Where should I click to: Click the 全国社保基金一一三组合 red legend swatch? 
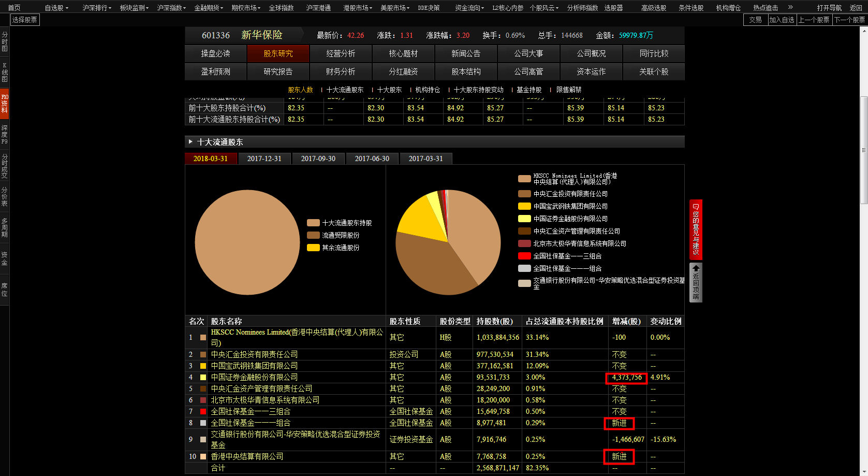pos(524,256)
